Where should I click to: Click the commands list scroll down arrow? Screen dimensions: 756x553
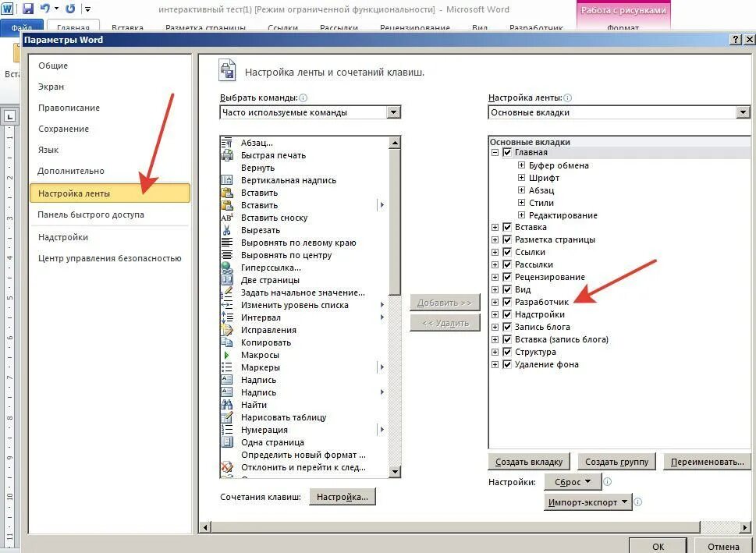[x=395, y=472]
